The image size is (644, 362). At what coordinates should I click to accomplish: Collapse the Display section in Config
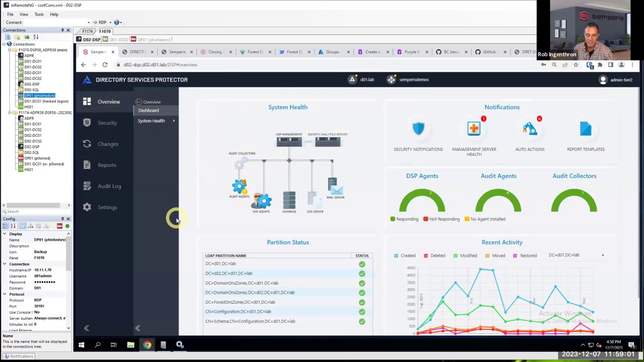click(5, 234)
